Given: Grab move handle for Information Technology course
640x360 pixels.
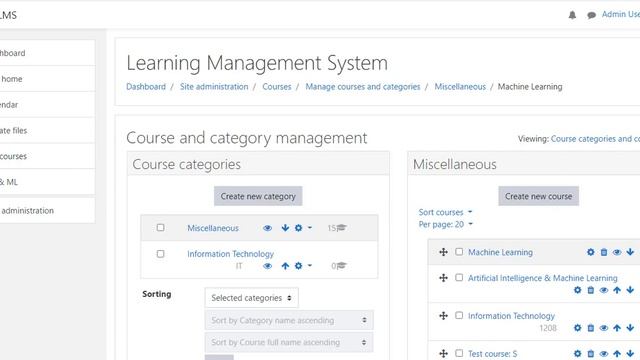Looking at the screenshot, I should coord(444,316).
